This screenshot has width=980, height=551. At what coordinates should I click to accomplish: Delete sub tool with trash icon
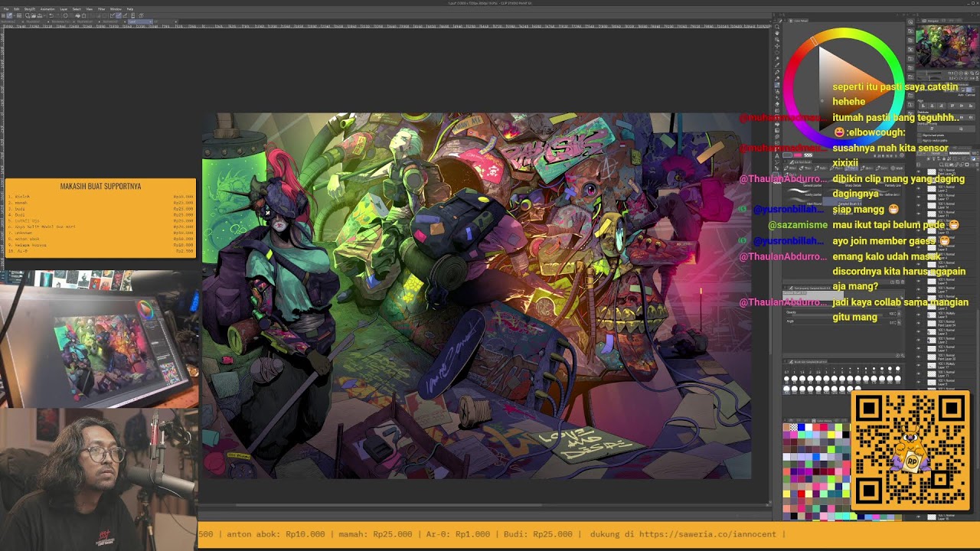pos(904,280)
